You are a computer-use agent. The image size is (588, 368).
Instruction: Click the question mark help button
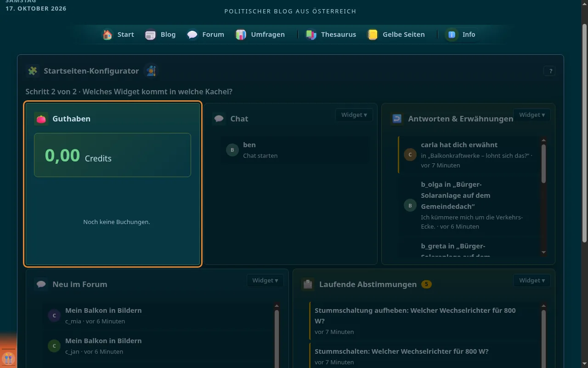(549, 71)
